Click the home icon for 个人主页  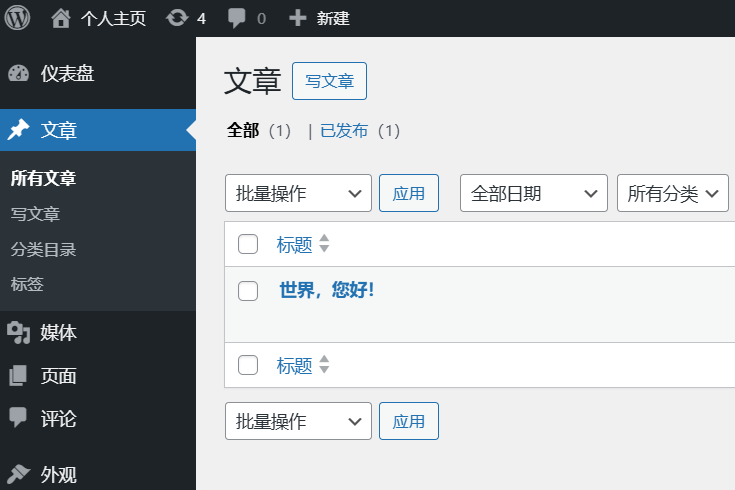[61, 18]
